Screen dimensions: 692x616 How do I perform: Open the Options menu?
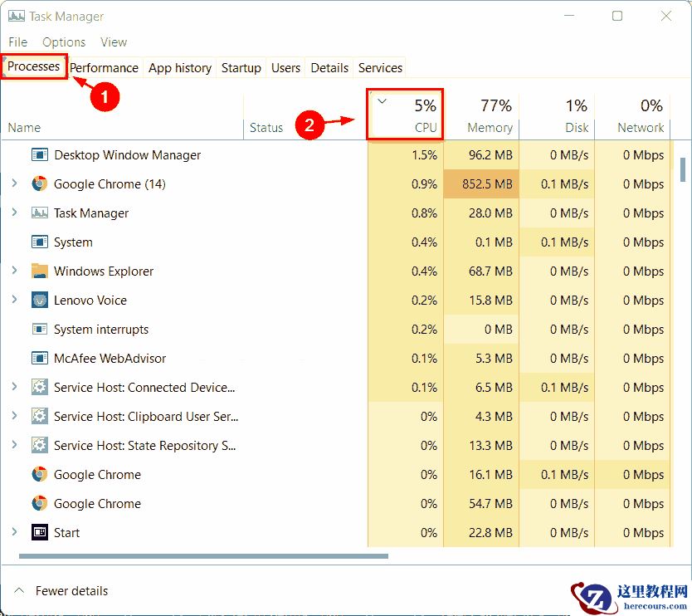click(x=64, y=42)
